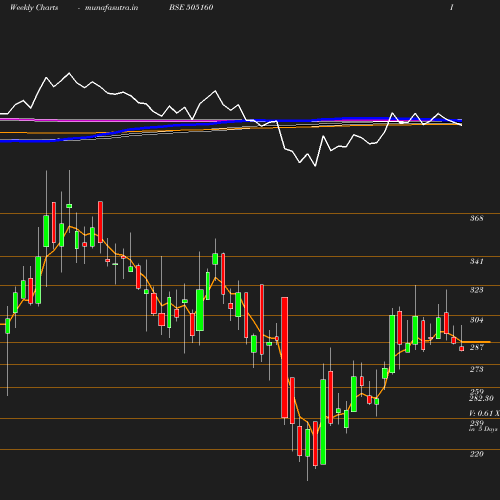Click the 287 price level label
Image resolution: width=500 pixels, height=500 pixels.
(x=477, y=347)
